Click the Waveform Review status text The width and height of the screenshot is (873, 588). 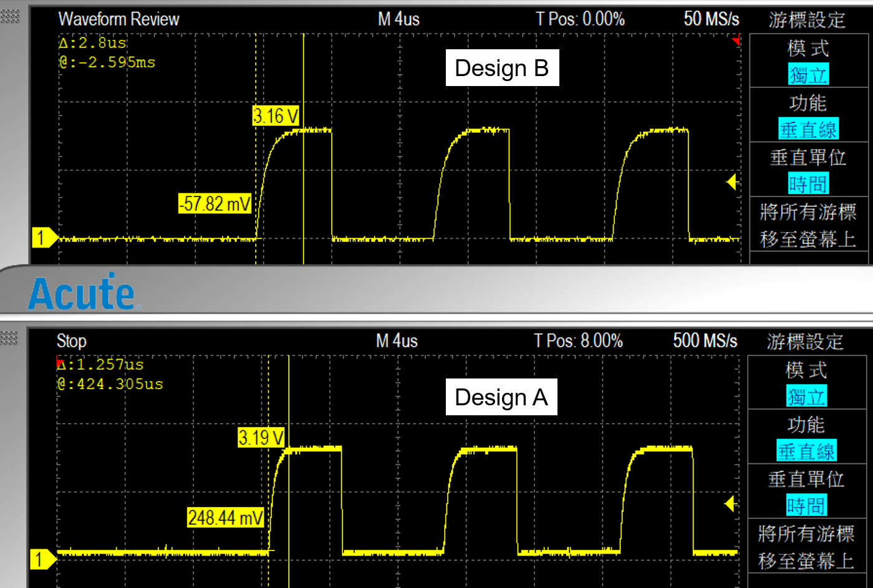[x=118, y=19]
